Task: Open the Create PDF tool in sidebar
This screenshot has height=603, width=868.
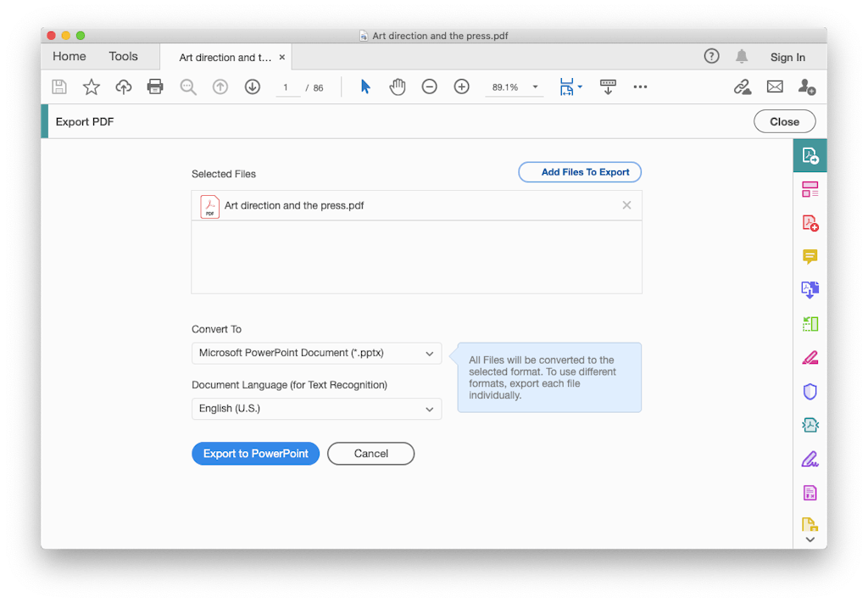Action: click(x=810, y=222)
